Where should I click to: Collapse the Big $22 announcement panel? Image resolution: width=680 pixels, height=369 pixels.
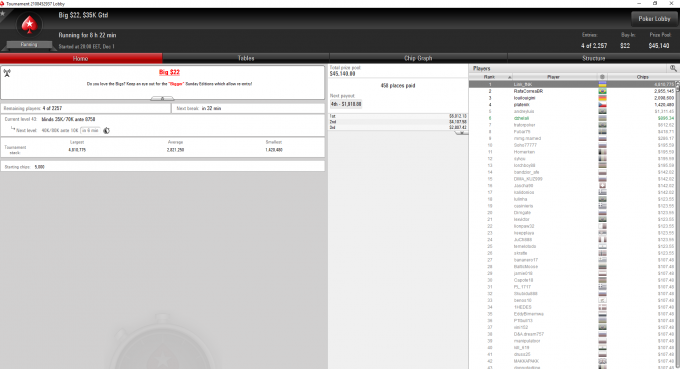[162, 99]
